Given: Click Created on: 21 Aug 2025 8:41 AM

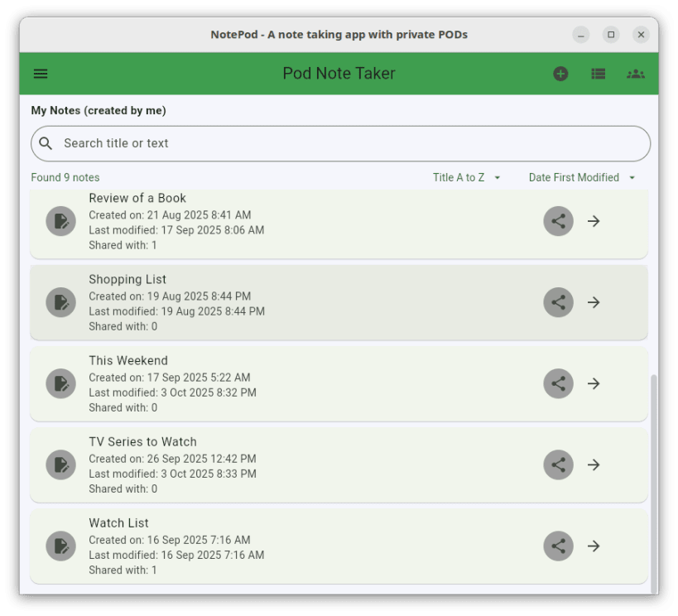Looking at the screenshot, I should [170, 215].
